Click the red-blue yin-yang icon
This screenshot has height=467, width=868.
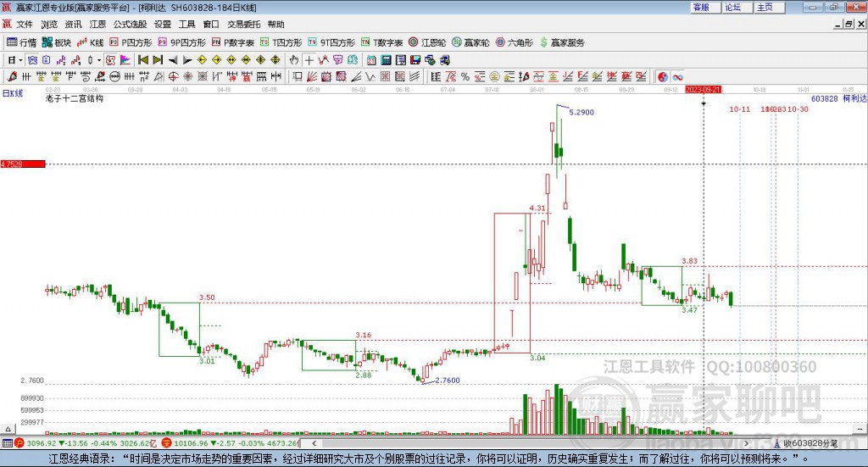pyautogui.click(x=663, y=77)
